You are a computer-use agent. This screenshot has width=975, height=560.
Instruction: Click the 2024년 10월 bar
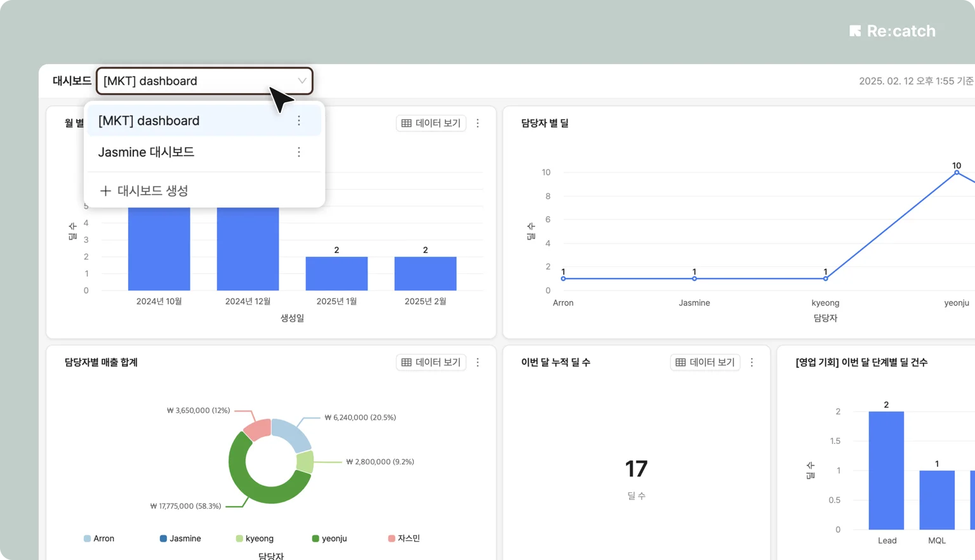[159, 249]
